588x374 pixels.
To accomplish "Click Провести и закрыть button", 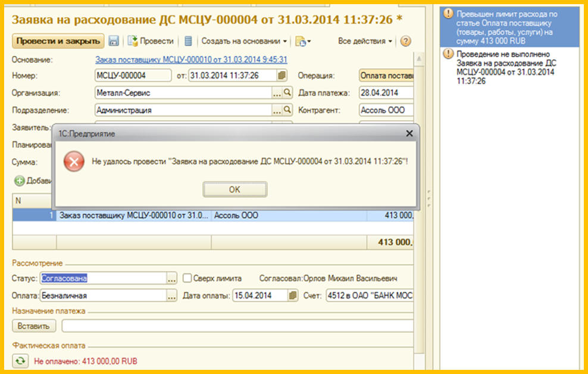I will [58, 41].
